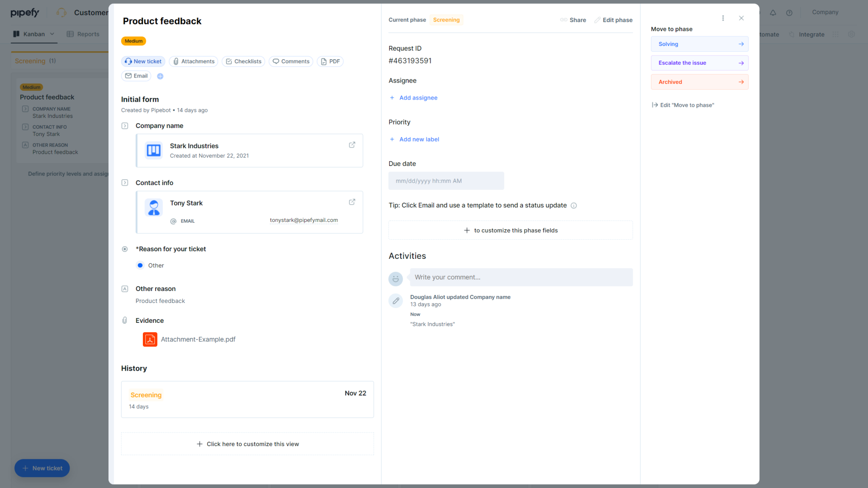Click the Attachments paperclip action
Screen dimensions: 868x488
(x=193, y=61)
